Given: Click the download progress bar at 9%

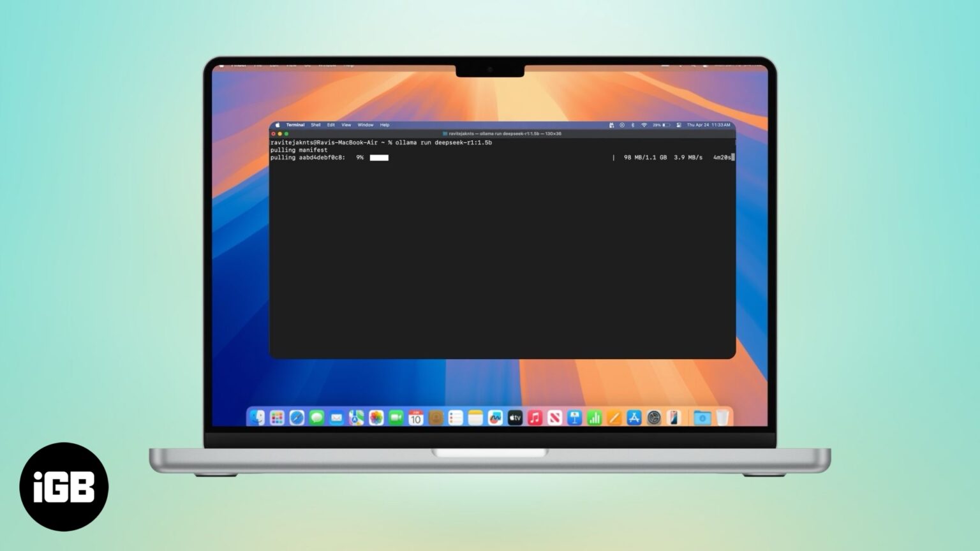Looking at the screenshot, I should click(378, 158).
